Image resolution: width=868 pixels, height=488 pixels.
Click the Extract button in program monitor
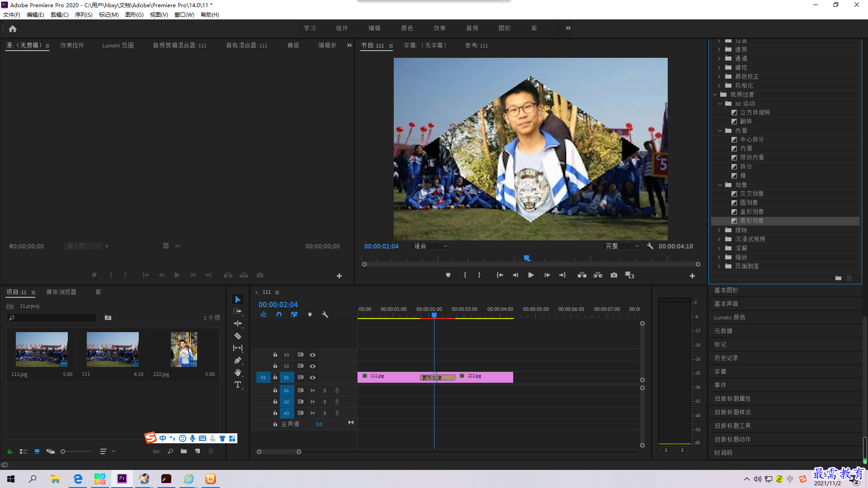598,275
